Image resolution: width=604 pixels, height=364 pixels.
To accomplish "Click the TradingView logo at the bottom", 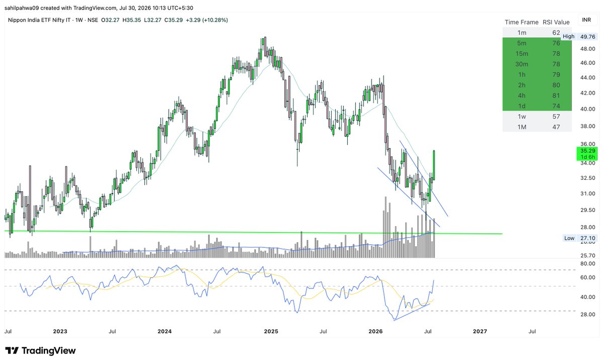I will [40, 350].
